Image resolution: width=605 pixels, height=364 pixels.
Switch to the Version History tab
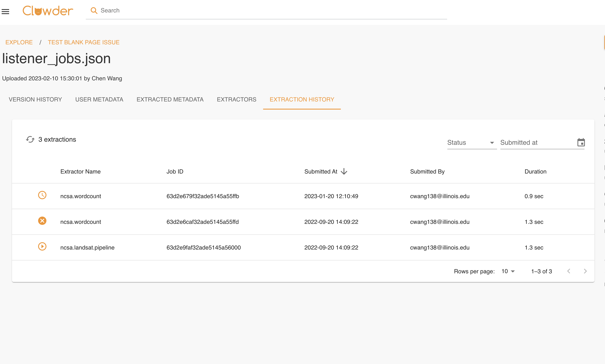coord(35,99)
